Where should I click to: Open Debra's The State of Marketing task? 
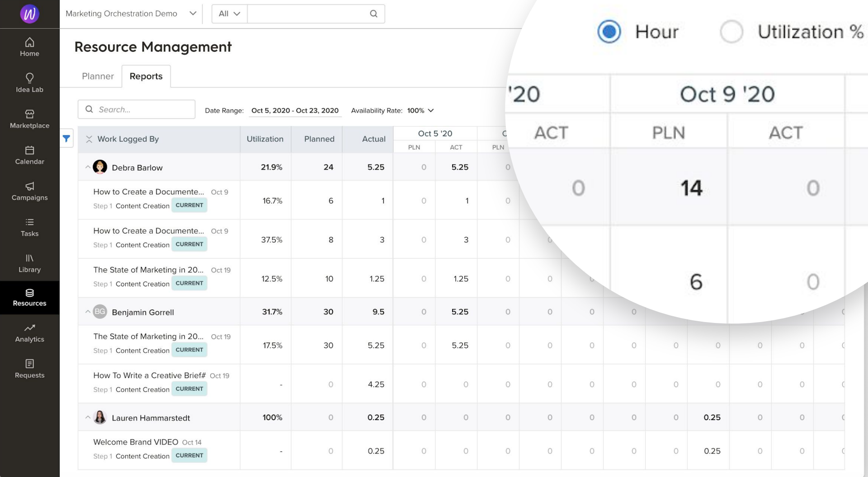(x=149, y=270)
